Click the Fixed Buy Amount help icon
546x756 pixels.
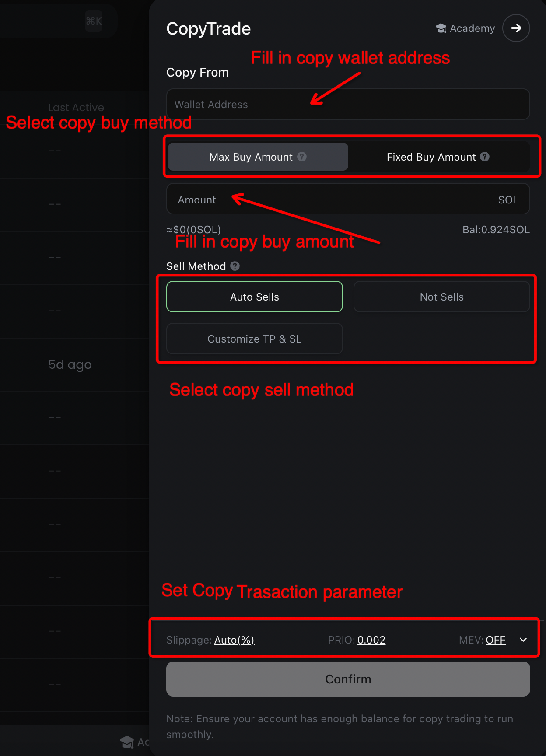coord(485,157)
